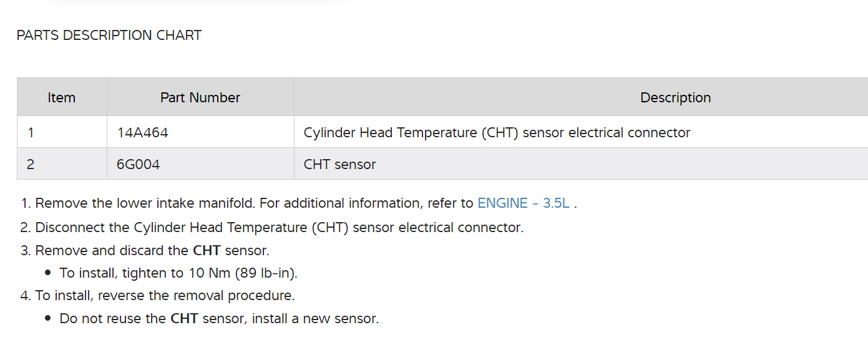This screenshot has height=360, width=868.
Task: Select part number 14A464 cell
Action: coord(142,133)
